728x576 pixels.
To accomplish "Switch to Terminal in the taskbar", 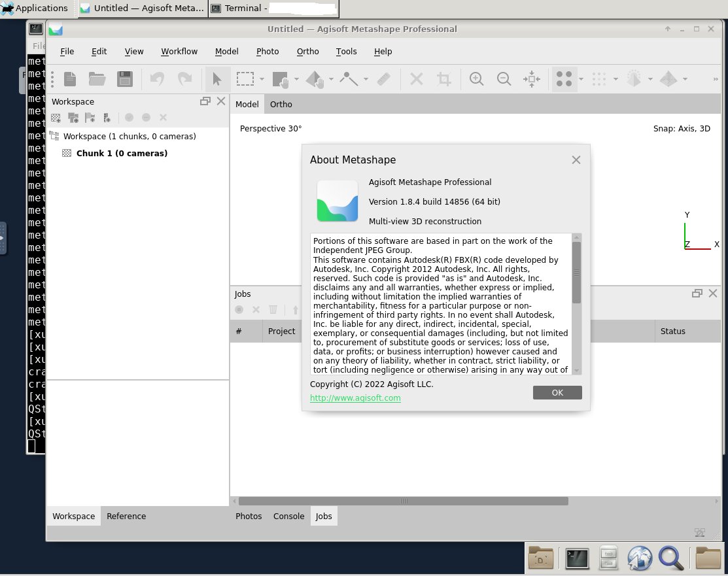I will click(274, 8).
